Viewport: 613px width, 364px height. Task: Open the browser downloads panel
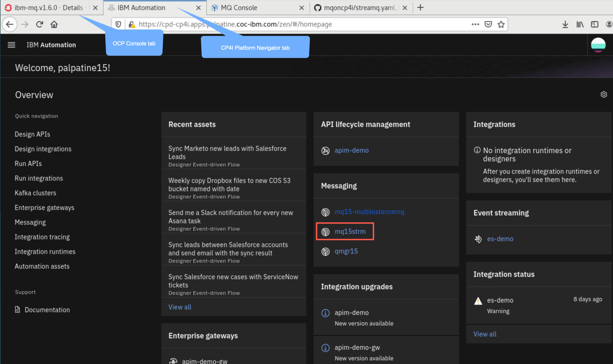click(565, 24)
